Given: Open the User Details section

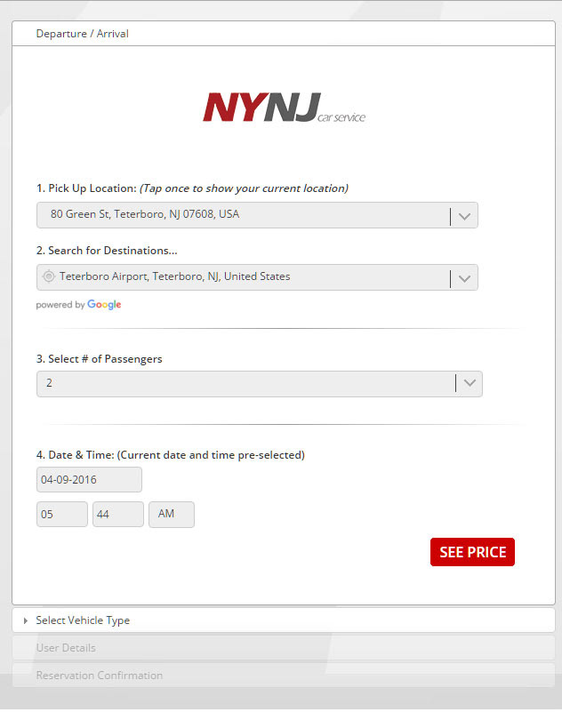Looking at the screenshot, I should click(x=66, y=648).
